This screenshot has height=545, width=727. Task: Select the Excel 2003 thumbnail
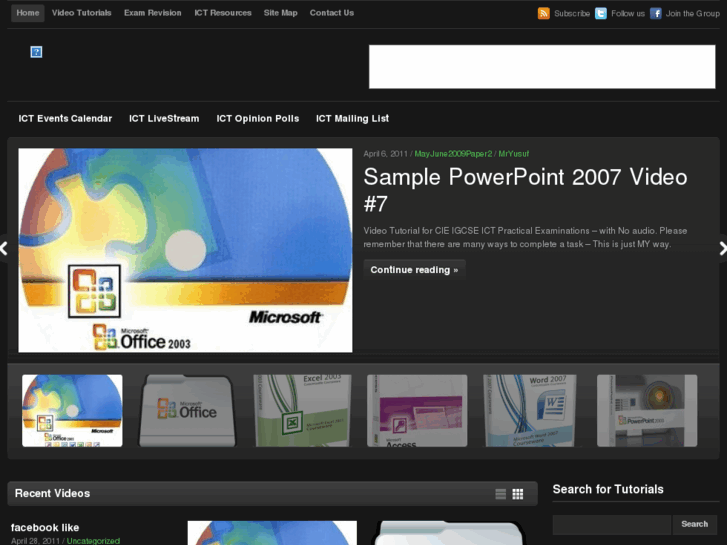click(x=302, y=411)
